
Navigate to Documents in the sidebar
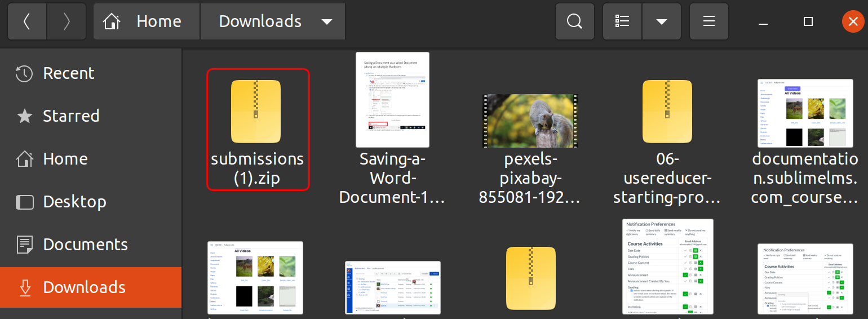pos(85,245)
